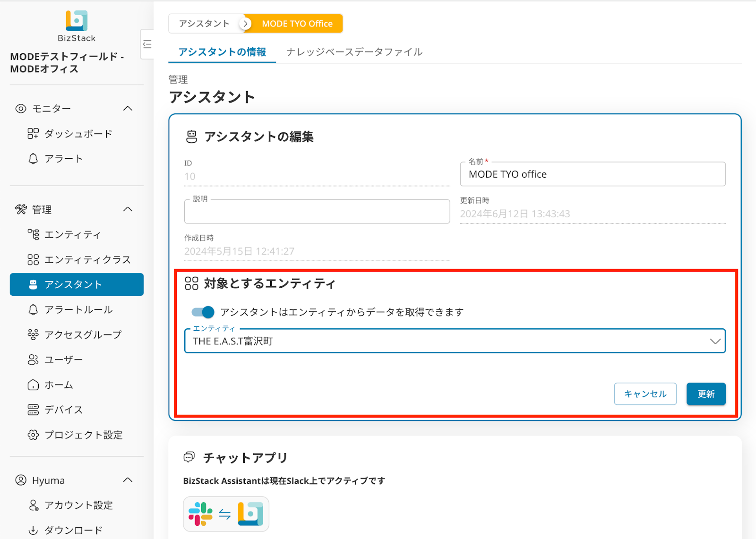
Task: Toggle assistant entity data access switch
Action: [203, 312]
